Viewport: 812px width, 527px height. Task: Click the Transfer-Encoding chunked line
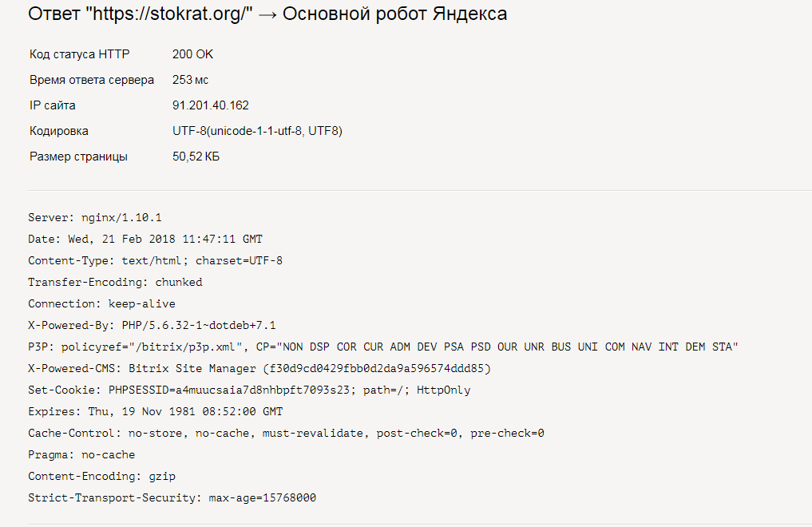115,282
